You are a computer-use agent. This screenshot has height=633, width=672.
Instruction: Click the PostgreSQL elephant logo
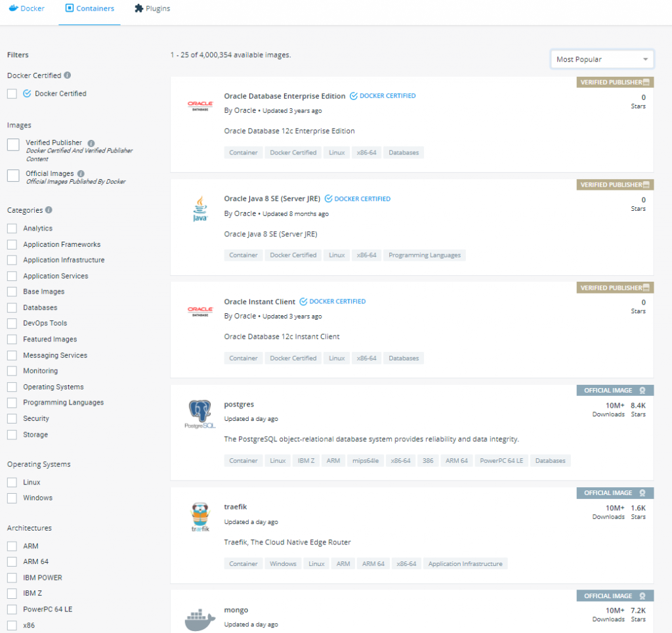pos(200,414)
